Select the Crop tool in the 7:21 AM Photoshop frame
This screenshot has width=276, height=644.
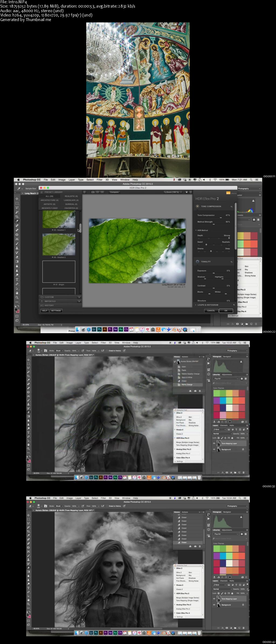(17, 217)
